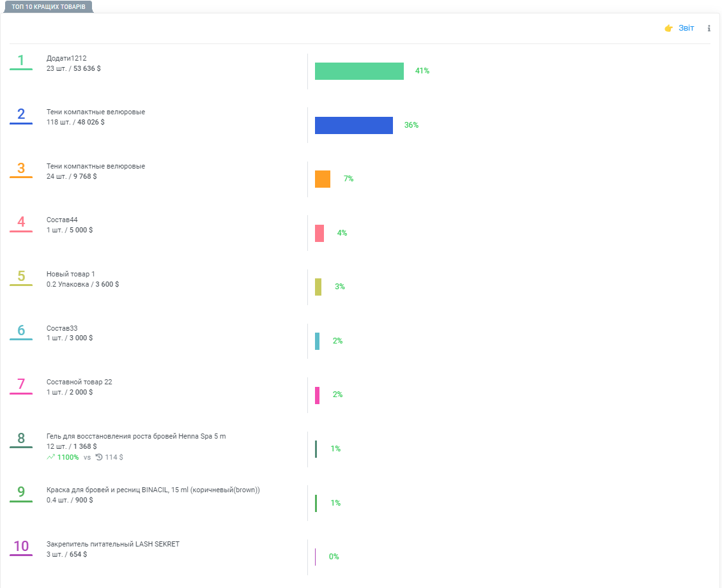Click rank number 6
Screen dimensions: 722x588
pyautogui.click(x=20, y=330)
